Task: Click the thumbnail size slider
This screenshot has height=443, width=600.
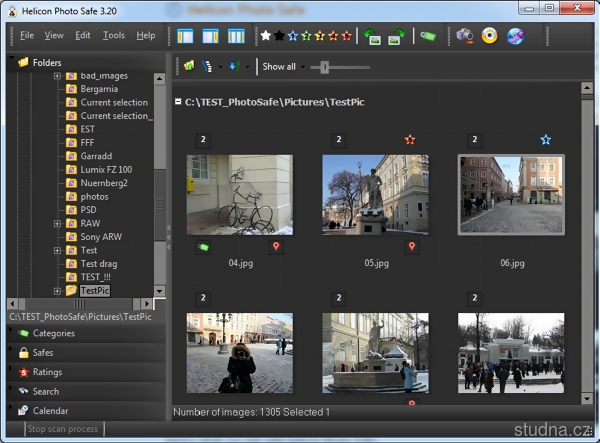Action: point(324,67)
